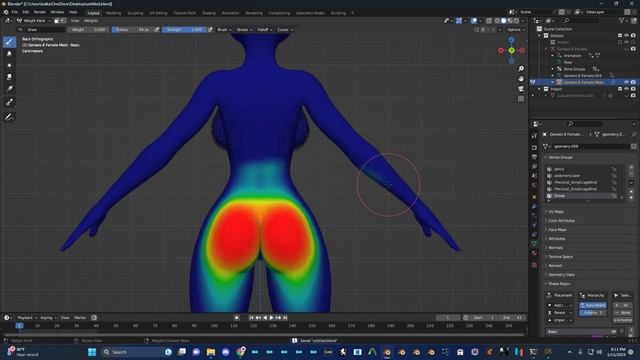This screenshot has width=640, height=360.
Task: Toggle the camera view icon
Action: click(521, 89)
